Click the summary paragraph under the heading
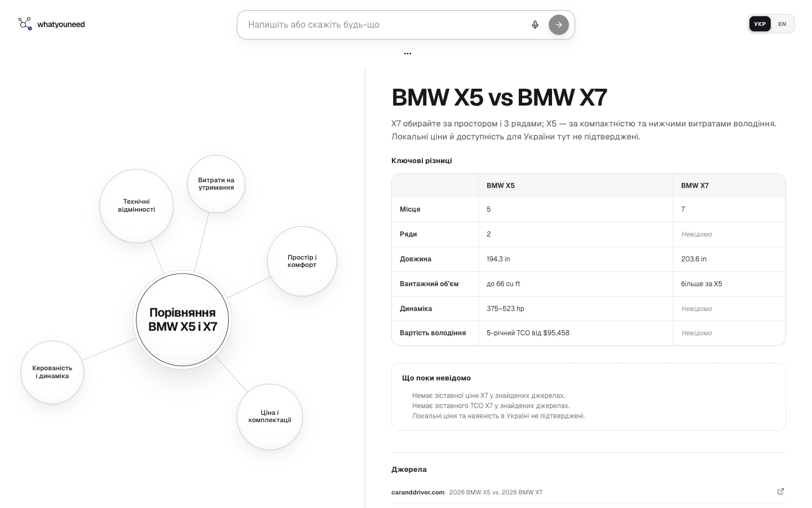The width and height of the screenshot is (812, 508). pos(584,130)
